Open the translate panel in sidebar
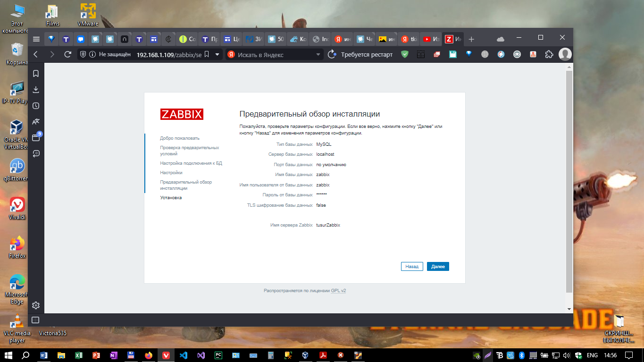 pyautogui.click(x=36, y=122)
